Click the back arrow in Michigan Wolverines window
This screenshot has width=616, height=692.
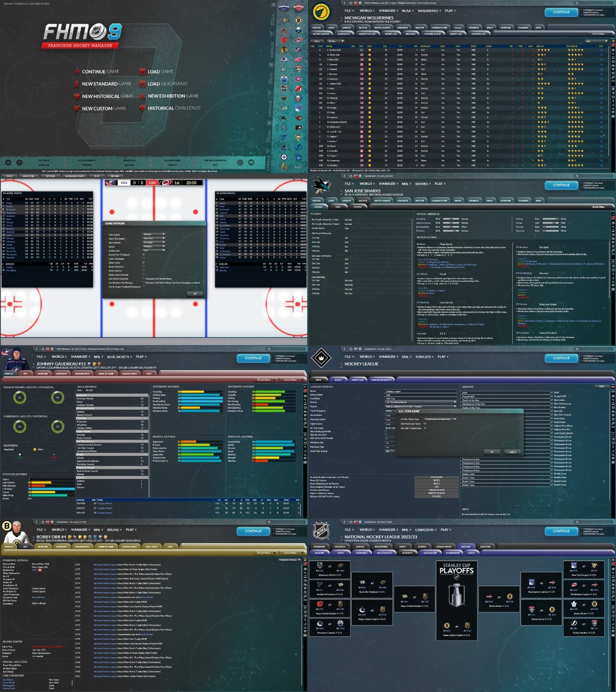click(x=344, y=3)
